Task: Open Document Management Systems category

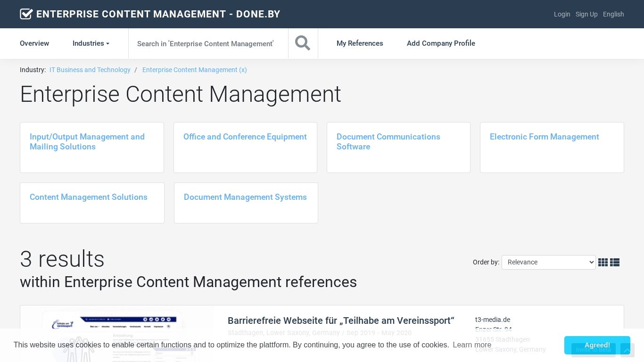Action: coord(245,197)
